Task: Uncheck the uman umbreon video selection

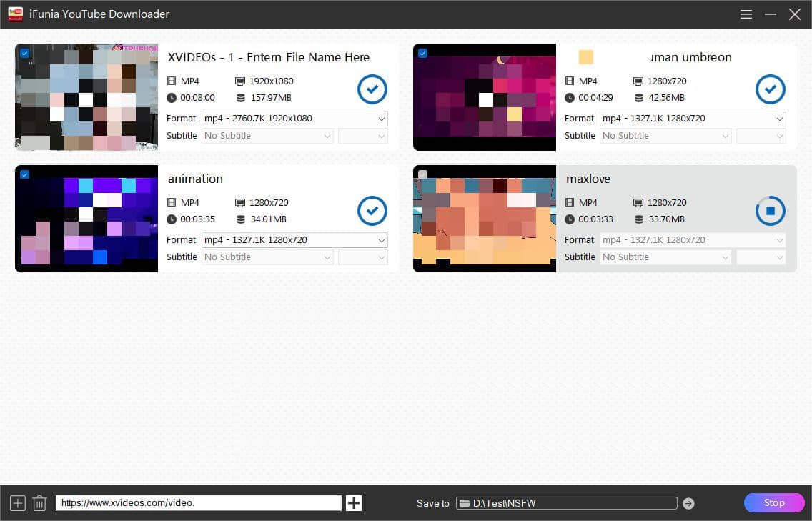Action: click(x=422, y=52)
